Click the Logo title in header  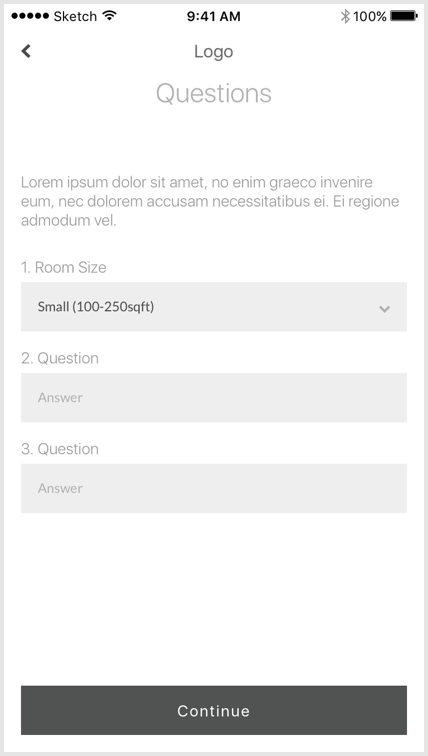click(x=214, y=52)
